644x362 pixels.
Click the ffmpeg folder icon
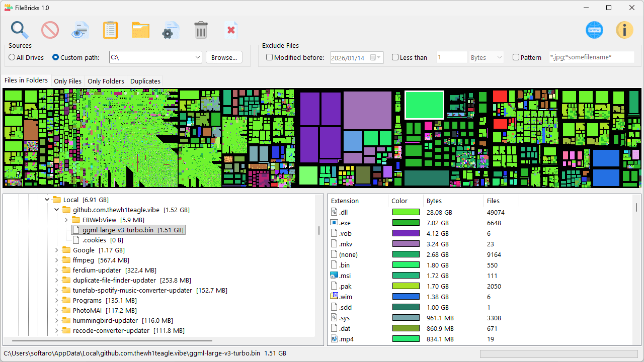coord(66,260)
